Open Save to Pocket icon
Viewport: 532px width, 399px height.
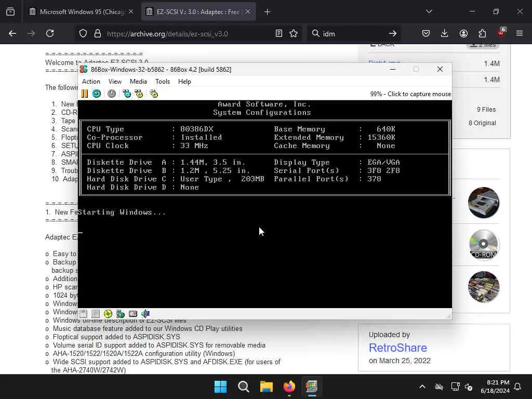426,34
